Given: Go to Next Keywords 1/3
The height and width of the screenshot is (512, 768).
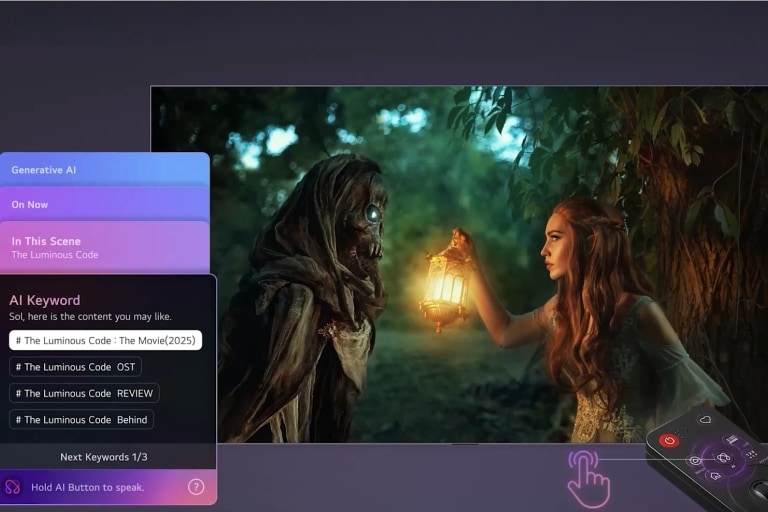Looking at the screenshot, I should click(x=108, y=457).
